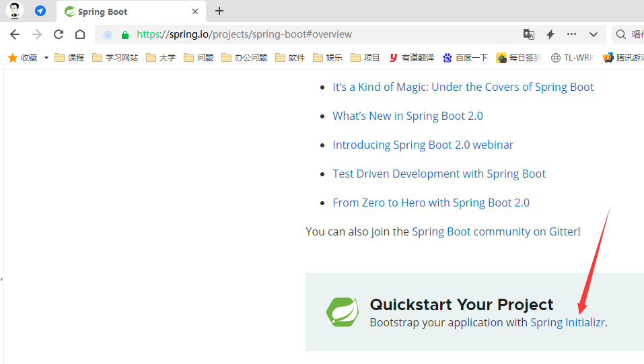Reload the current page

(59, 34)
